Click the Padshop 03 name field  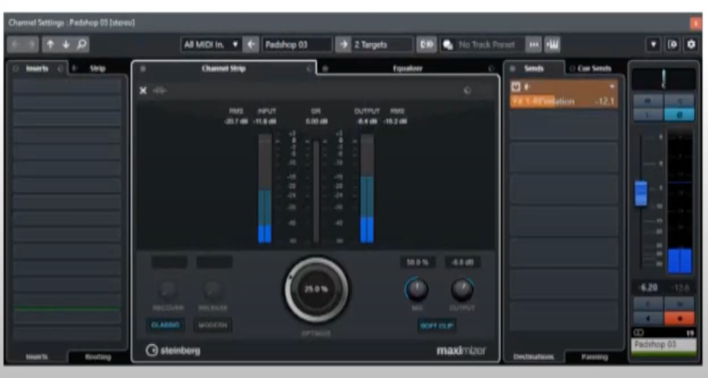pos(297,44)
